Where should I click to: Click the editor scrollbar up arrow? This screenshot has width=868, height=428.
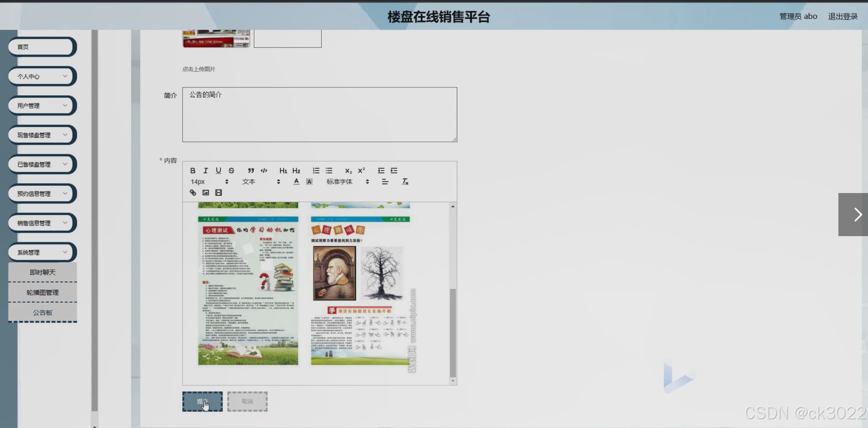[x=453, y=207]
